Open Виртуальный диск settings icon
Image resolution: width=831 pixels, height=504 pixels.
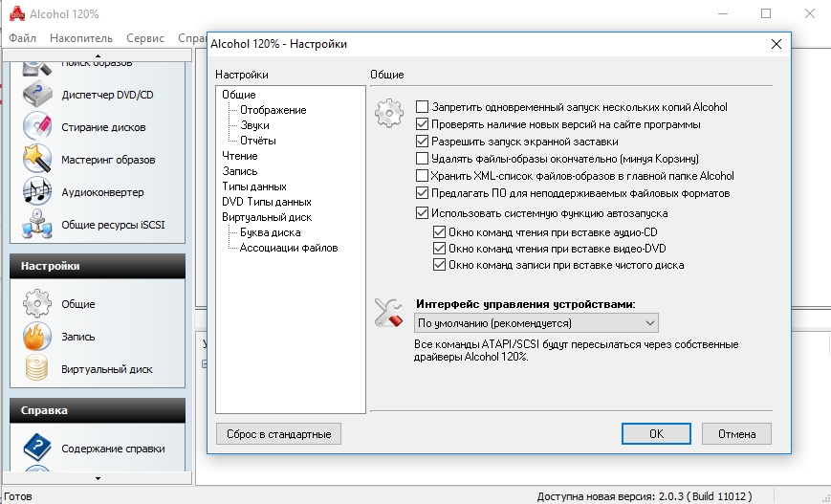point(37,369)
